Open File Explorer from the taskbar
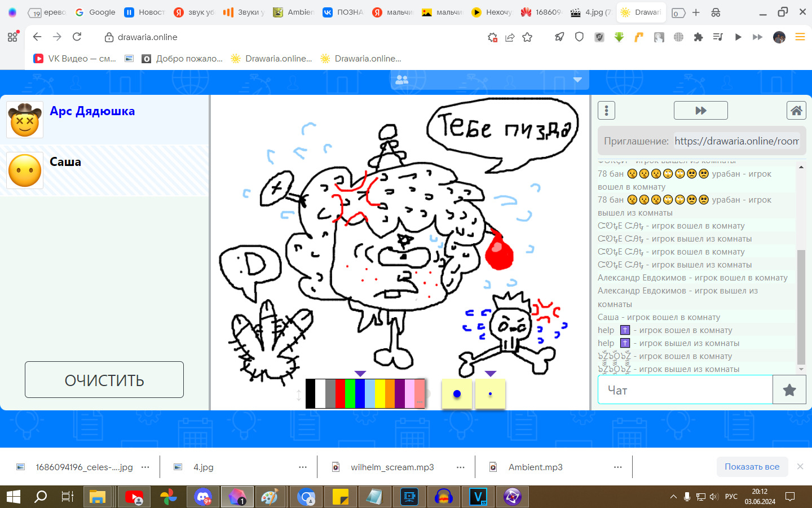 98,497
